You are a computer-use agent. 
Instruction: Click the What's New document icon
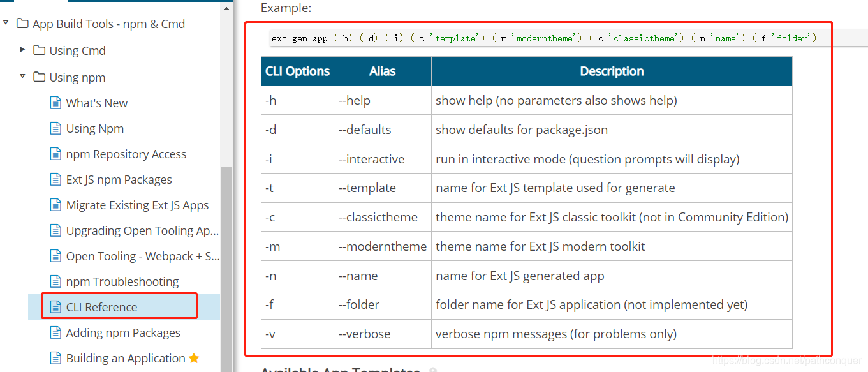coord(55,103)
